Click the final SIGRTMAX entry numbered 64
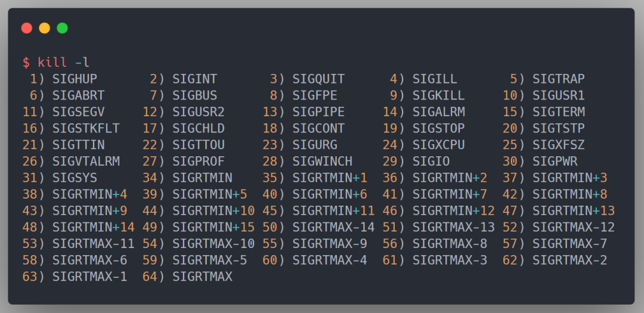644x313 pixels. (202, 277)
